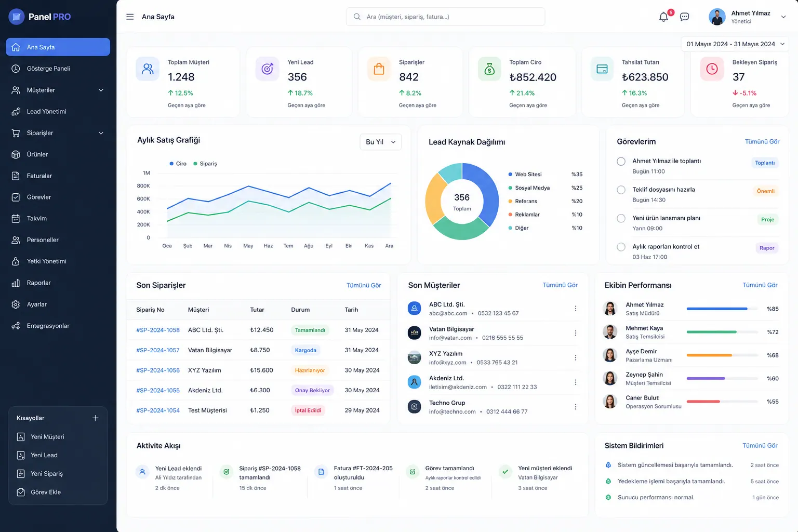798x532 pixels.
Task: Open Gösterge Paneli from sidebar
Action: point(58,69)
